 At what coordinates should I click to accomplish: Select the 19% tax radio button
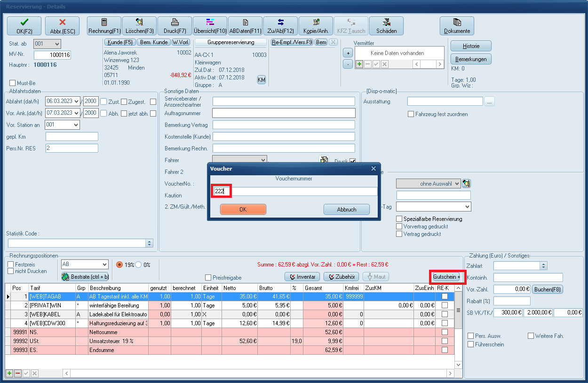pos(119,265)
